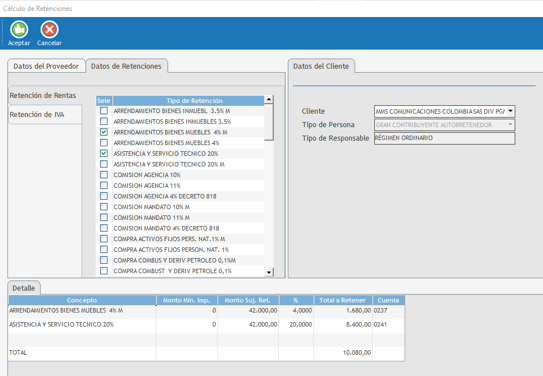Click the Tipo de Responsable field
Screen dimensions: 543x376
click(x=444, y=138)
